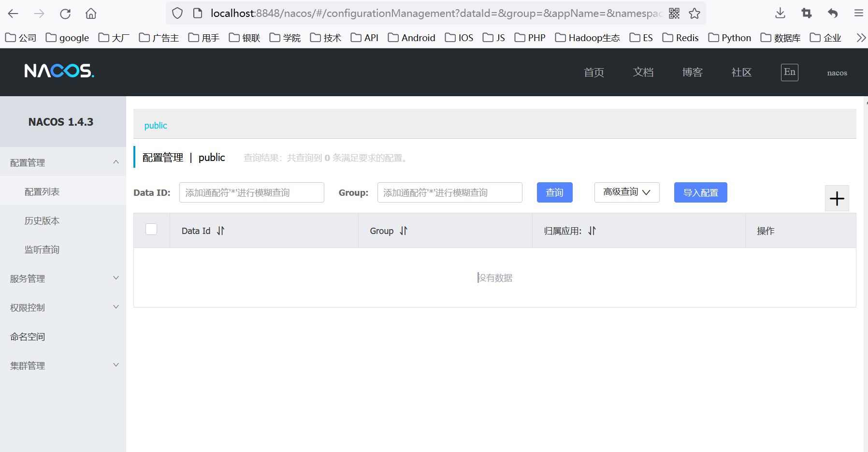868x452 pixels.
Task: Sort table by Data Id column icon
Action: tap(220, 231)
